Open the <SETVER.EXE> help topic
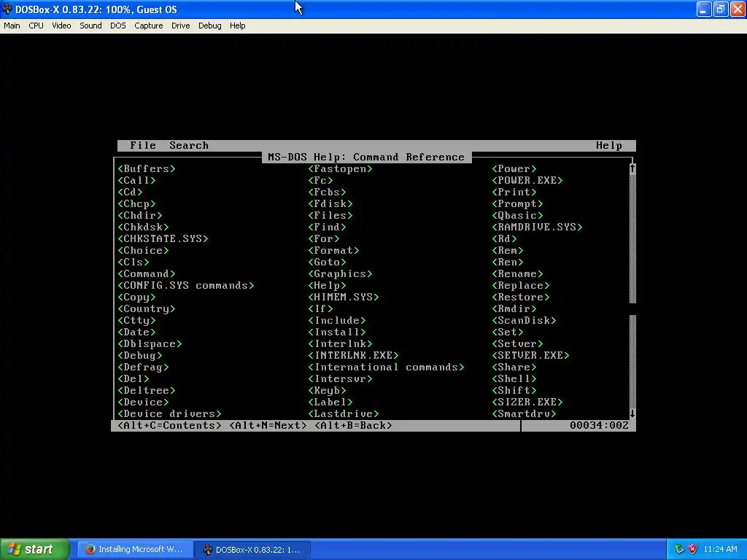Screen dimensions: 747x560 point(531,355)
